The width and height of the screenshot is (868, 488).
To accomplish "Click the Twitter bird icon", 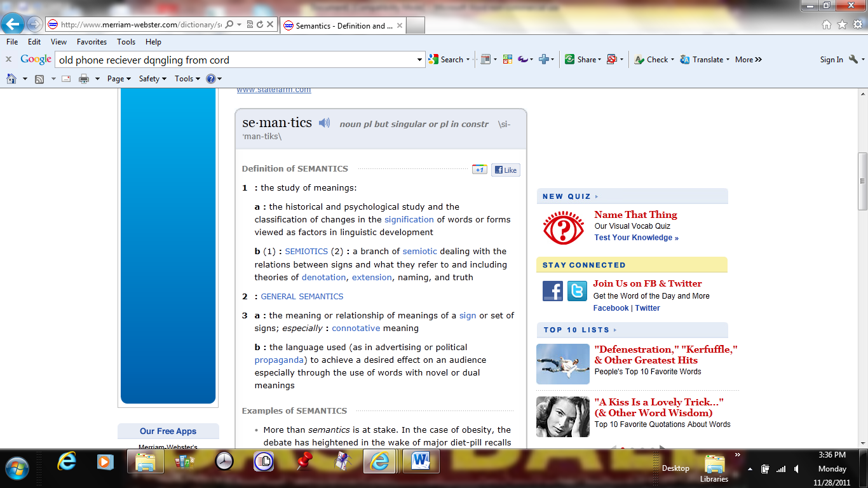I will tap(577, 291).
